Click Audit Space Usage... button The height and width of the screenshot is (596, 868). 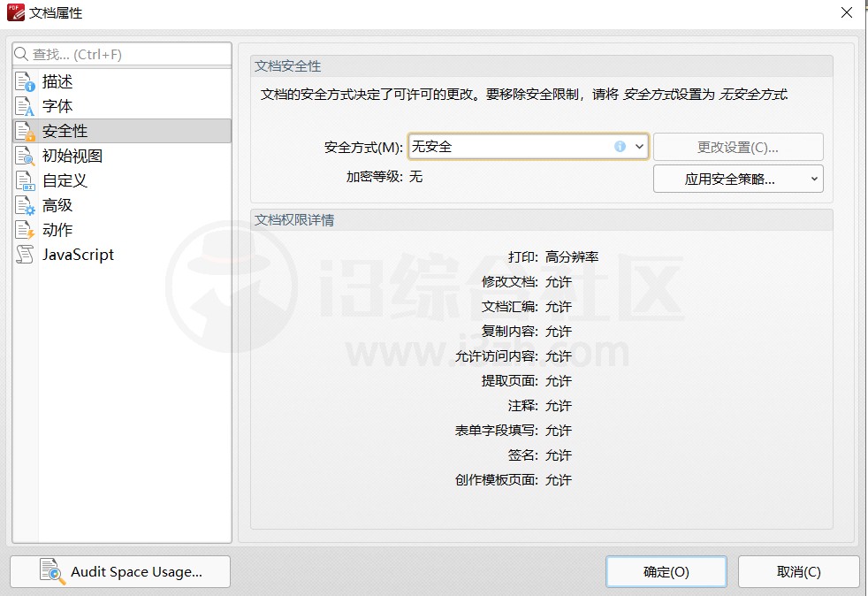pos(120,571)
